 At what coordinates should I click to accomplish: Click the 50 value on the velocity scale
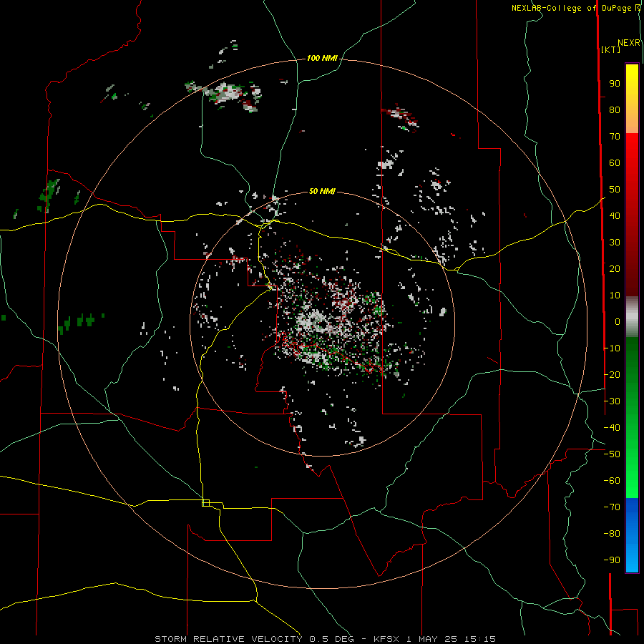pos(615,190)
